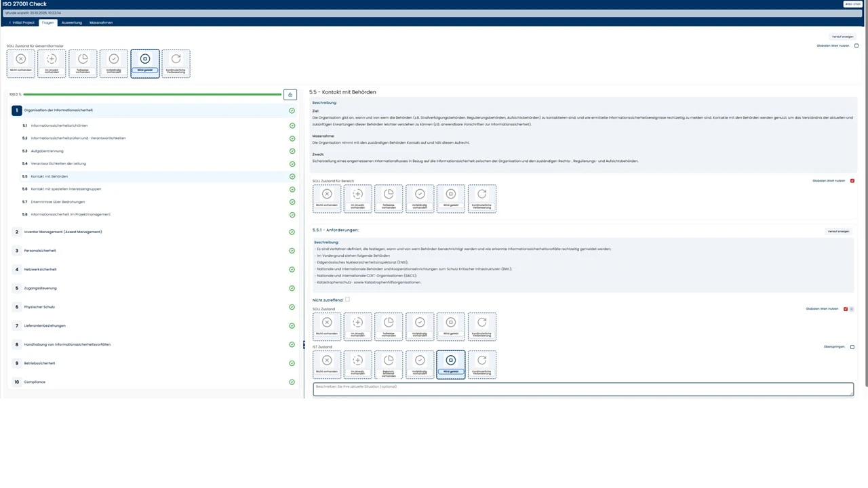Enable the 'Überspringen' checkbox

852,347
